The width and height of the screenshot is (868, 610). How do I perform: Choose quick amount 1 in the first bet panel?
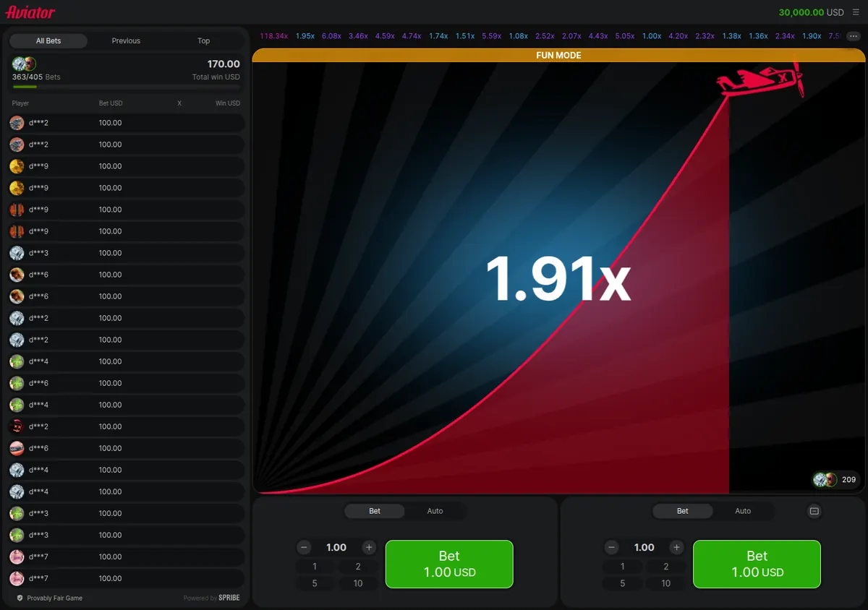tap(315, 567)
